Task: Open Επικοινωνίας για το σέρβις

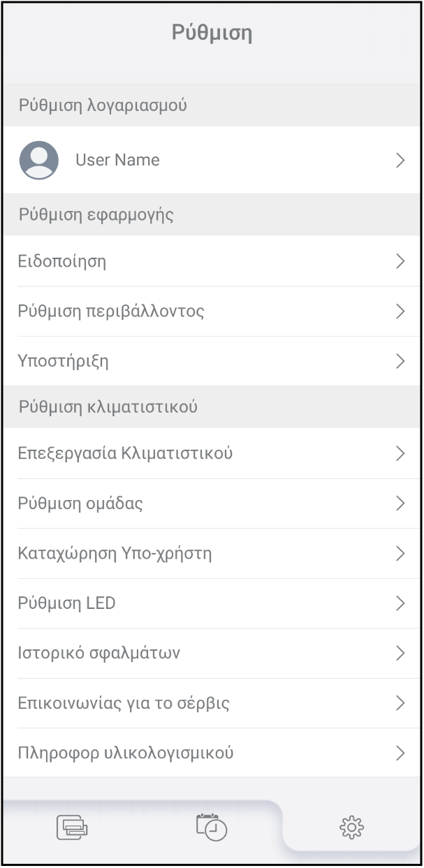Action: click(x=124, y=703)
